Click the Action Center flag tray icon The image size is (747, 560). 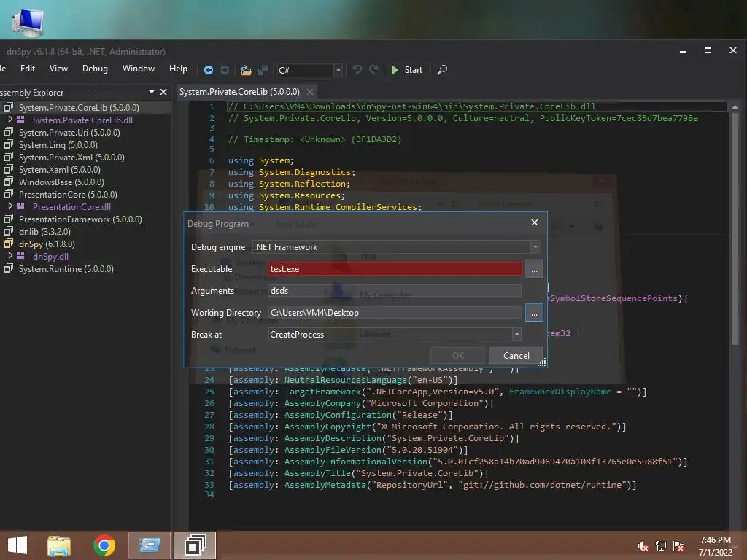tap(678, 546)
